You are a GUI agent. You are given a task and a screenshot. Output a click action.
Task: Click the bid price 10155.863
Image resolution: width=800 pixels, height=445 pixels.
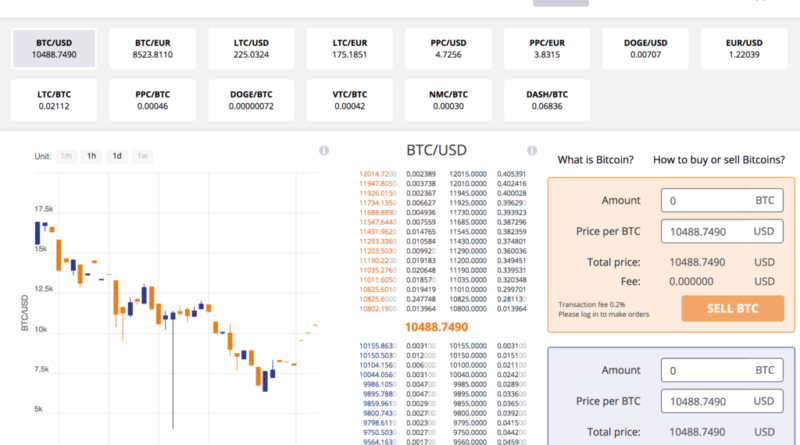point(378,346)
